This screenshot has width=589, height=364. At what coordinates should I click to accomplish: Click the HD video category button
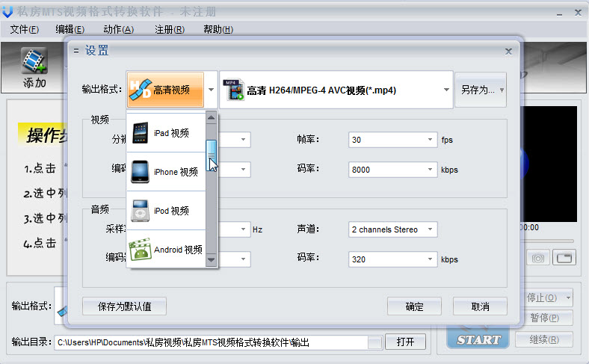coord(165,90)
